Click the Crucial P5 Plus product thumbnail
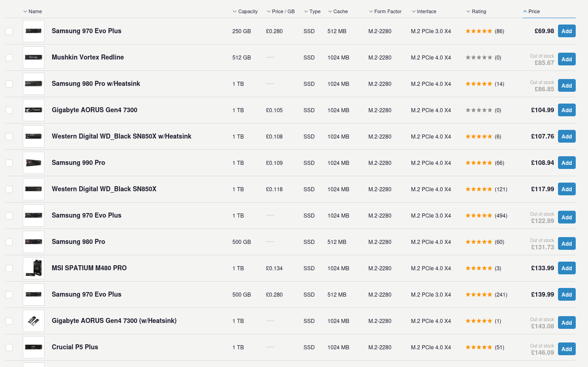This screenshot has height=367, width=588. [34, 347]
